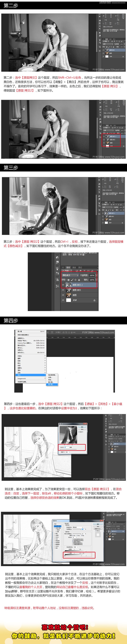Click the shape layer filter icon in the closeup

click(88, 271)
